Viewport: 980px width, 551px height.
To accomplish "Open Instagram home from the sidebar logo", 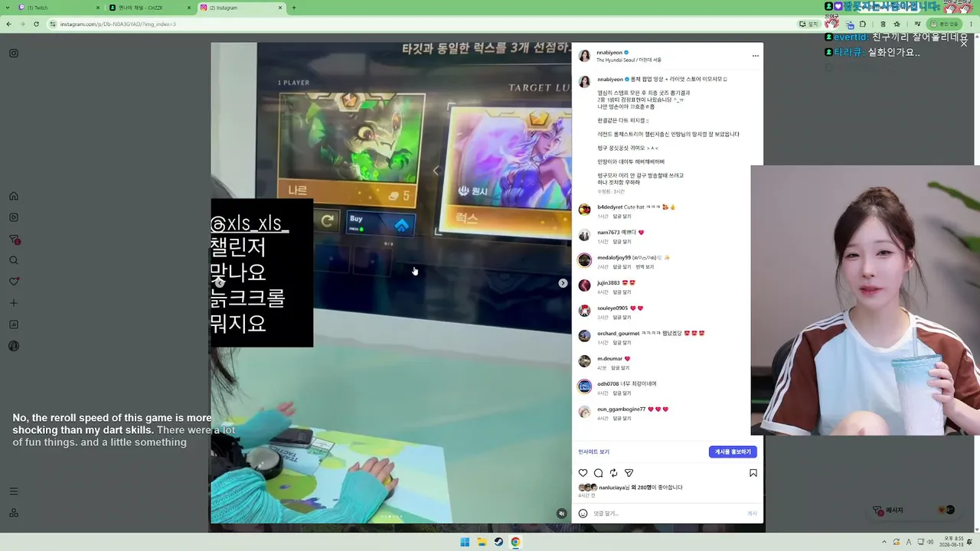I will tap(14, 54).
